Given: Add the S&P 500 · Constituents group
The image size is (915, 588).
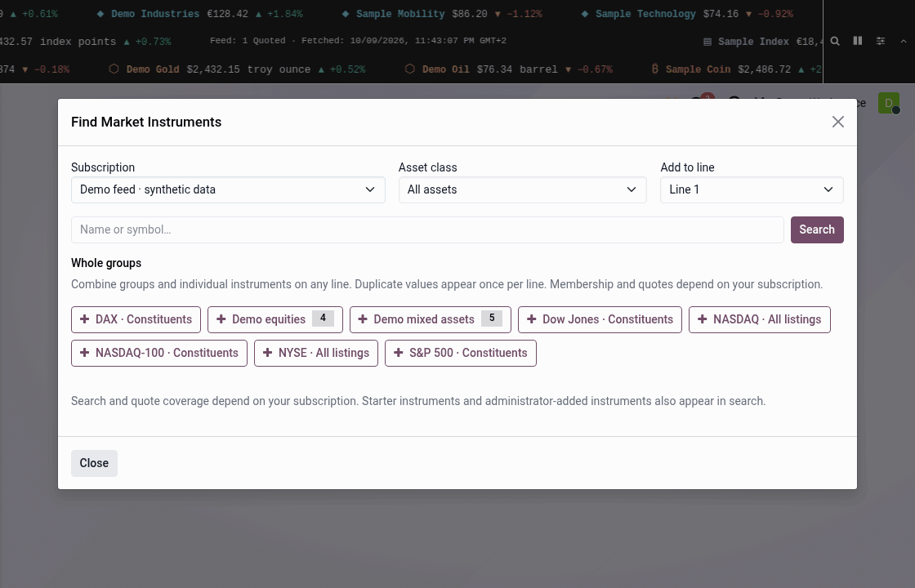Looking at the screenshot, I should [x=461, y=353].
